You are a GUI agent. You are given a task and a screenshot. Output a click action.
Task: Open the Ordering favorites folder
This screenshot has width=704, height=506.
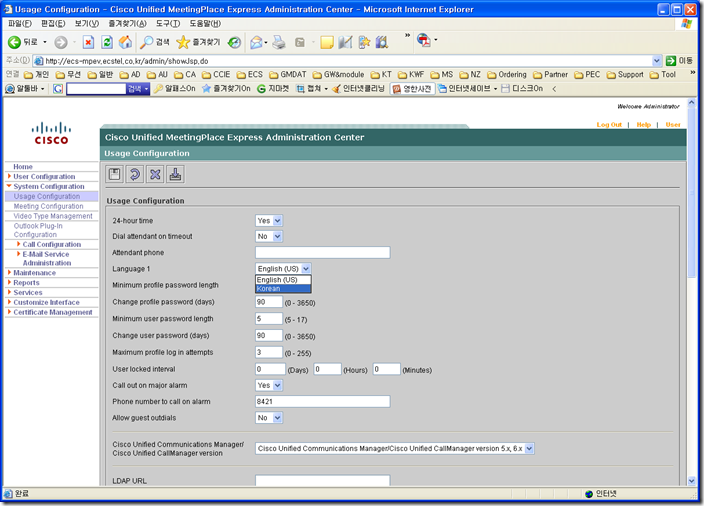pyautogui.click(x=507, y=75)
